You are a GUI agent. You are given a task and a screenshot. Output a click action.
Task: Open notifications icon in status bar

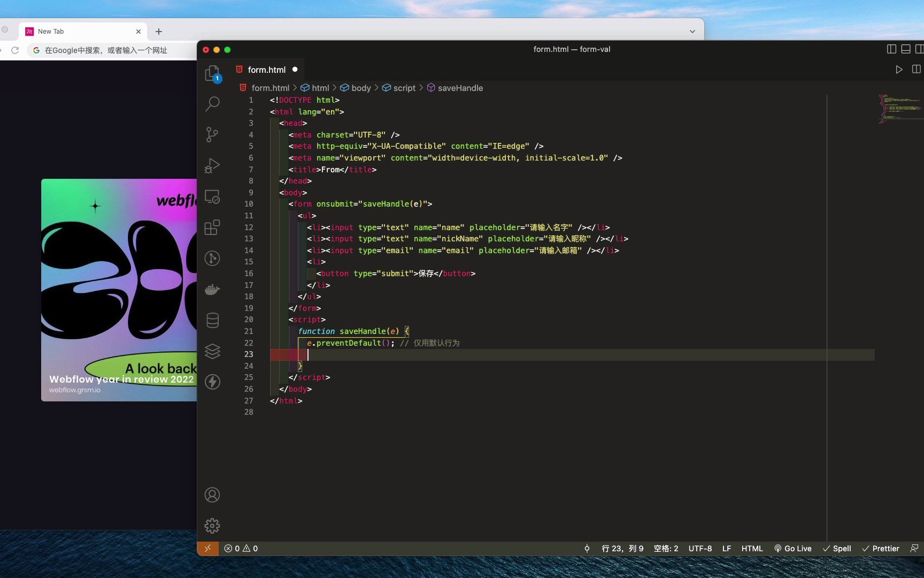pos(914,549)
